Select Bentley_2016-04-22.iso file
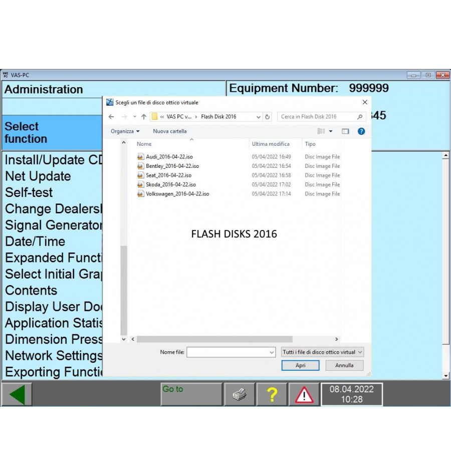 pyautogui.click(x=172, y=166)
